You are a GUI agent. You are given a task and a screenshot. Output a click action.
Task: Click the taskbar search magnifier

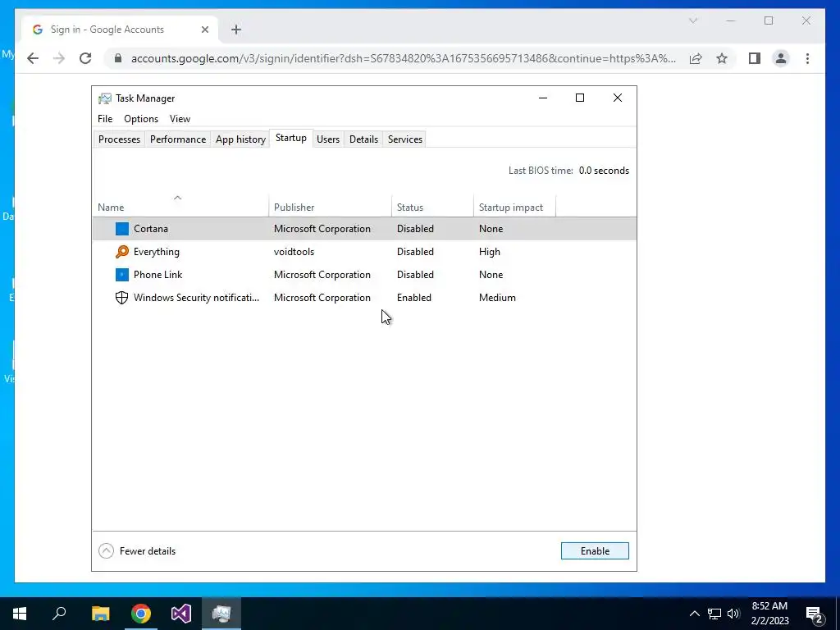[x=59, y=614]
